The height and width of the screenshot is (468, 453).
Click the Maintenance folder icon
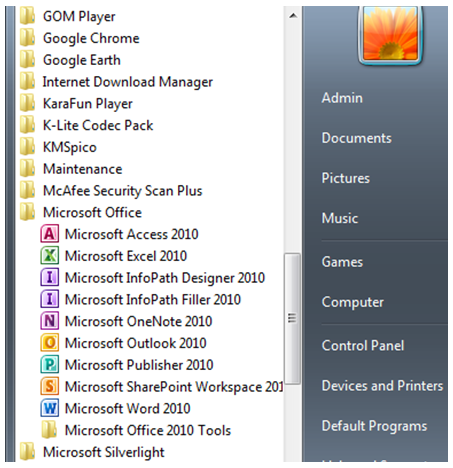[27, 169]
